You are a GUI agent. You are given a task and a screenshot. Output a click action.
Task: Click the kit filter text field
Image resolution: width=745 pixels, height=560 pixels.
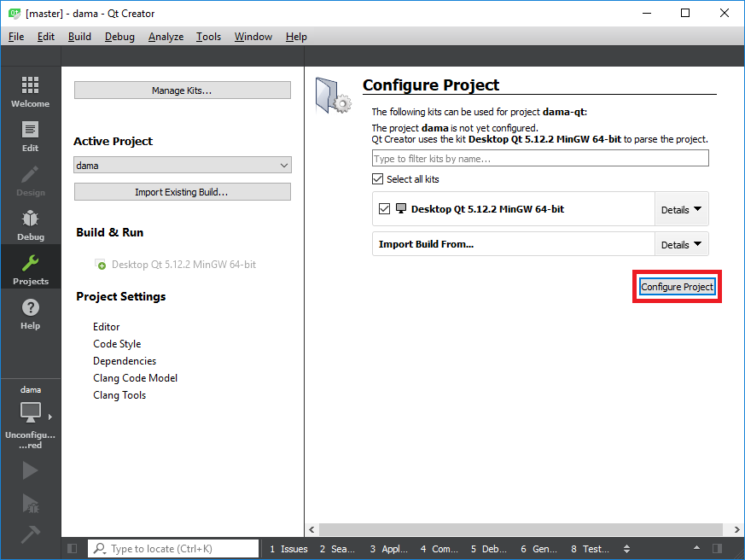coord(540,158)
